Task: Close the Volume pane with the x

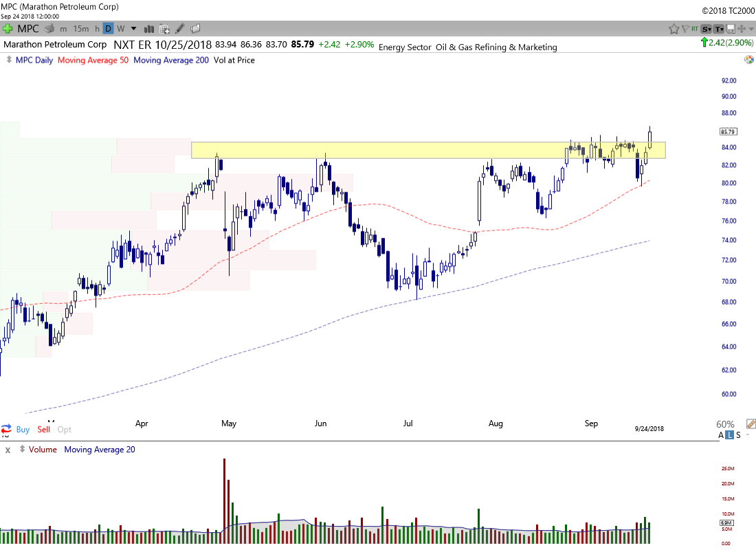Action: coord(8,450)
